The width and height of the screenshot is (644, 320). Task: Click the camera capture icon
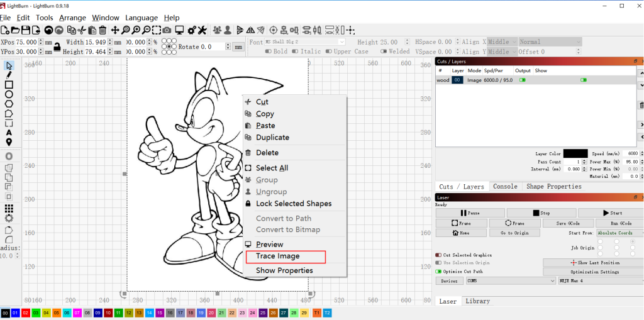click(167, 30)
